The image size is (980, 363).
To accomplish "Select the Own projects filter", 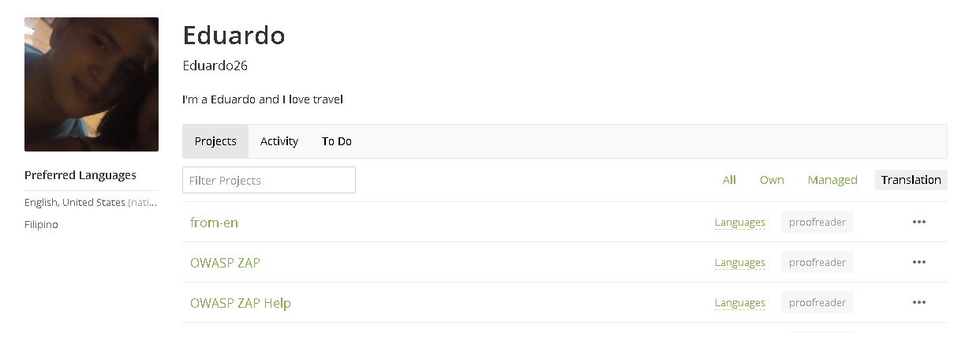I will point(772,180).
